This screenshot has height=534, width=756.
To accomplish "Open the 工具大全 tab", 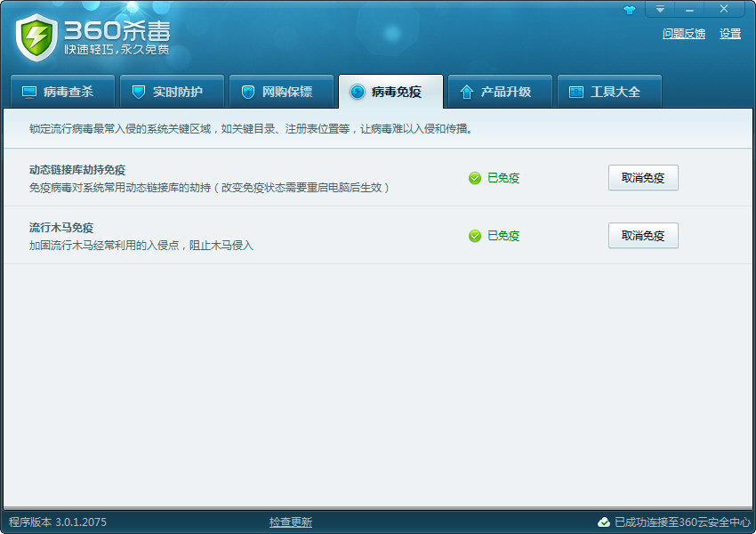I will (x=609, y=91).
